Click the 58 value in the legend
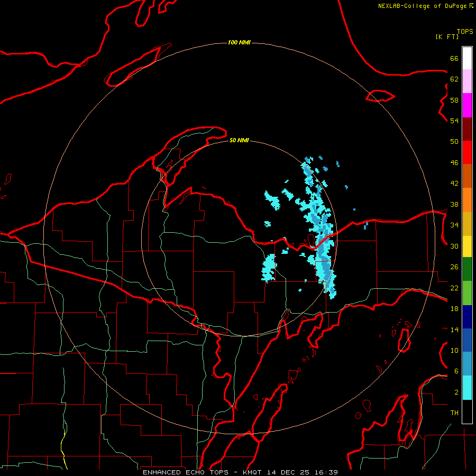The image size is (476, 476). pyautogui.click(x=454, y=100)
